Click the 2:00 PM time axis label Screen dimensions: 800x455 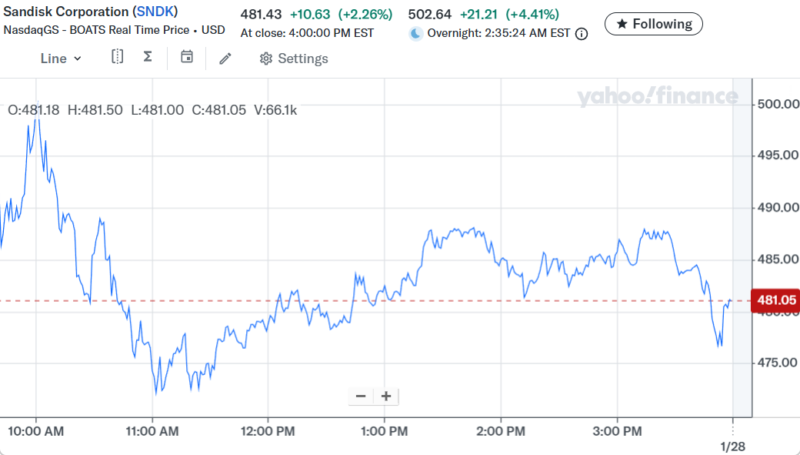tap(501, 431)
